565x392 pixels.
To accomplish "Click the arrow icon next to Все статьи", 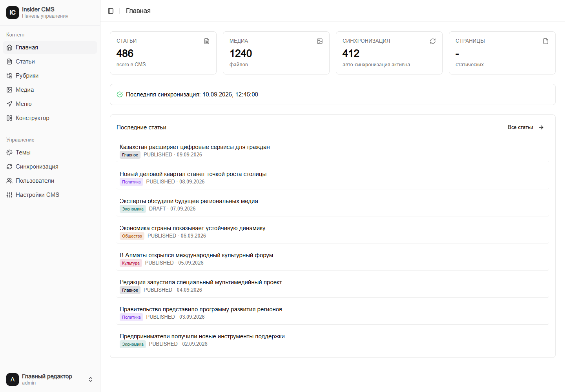I will [541, 127].
